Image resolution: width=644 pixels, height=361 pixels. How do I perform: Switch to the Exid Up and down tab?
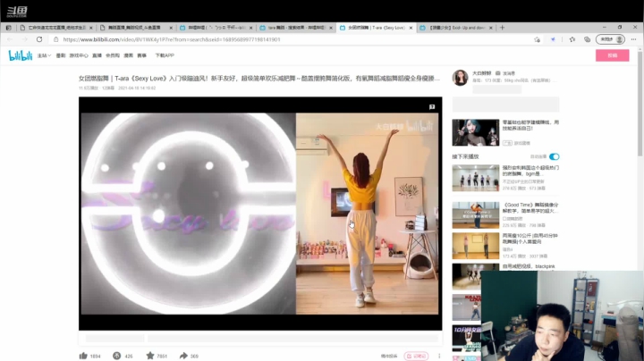point(457,28)
